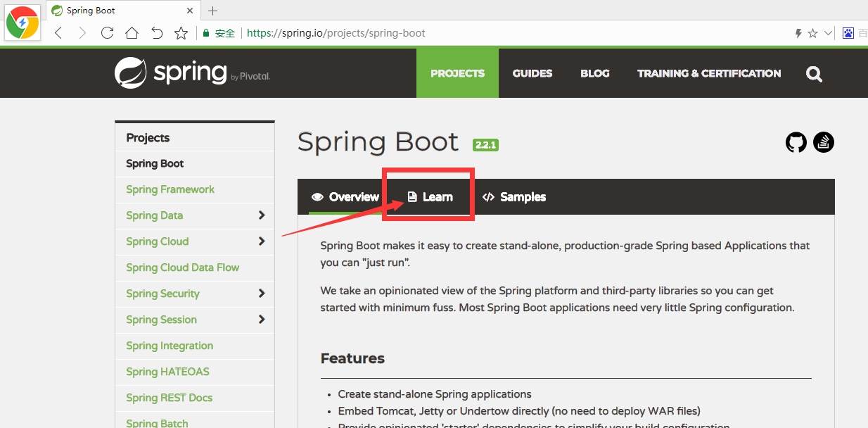
Task: Open the Spring Framework project link
Action: pos(170,189)
